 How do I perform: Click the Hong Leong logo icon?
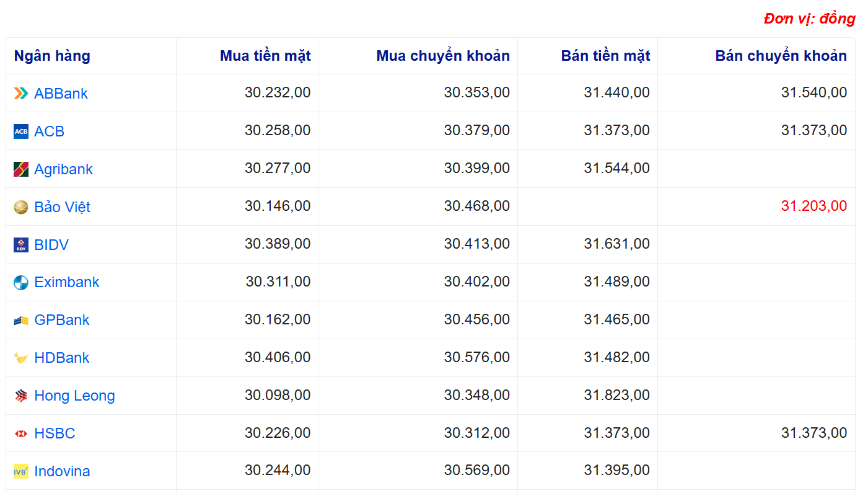[x=21, y=396]
